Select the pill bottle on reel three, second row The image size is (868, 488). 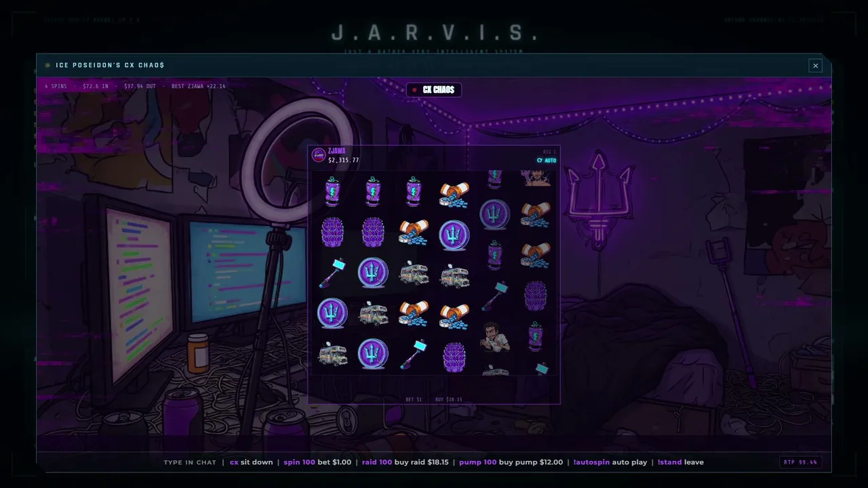tap(414, 234)
